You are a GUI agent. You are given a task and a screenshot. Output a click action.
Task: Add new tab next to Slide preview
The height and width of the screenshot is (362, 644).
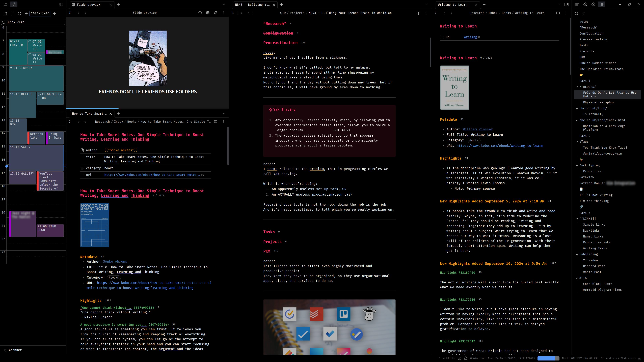pos(119,5)
